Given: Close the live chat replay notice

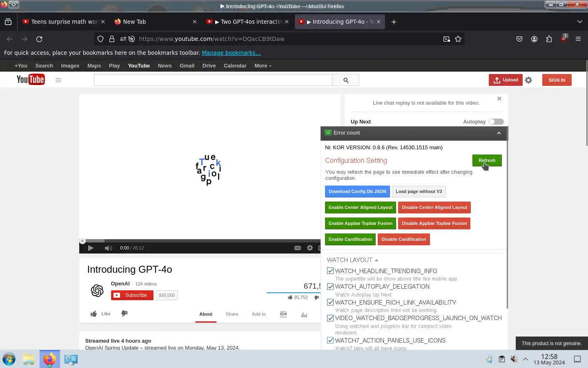Looking at the screenshot, I should click(x=499, y=99).
